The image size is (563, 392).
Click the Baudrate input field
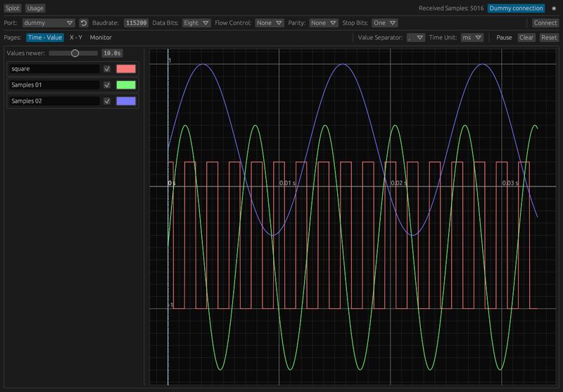tap(137, 23)
